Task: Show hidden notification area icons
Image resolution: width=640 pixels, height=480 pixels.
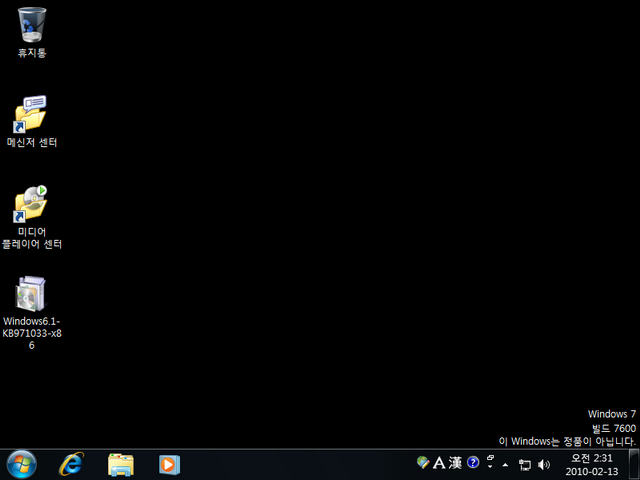Action: pyautogui.click(x=505, y=464)
